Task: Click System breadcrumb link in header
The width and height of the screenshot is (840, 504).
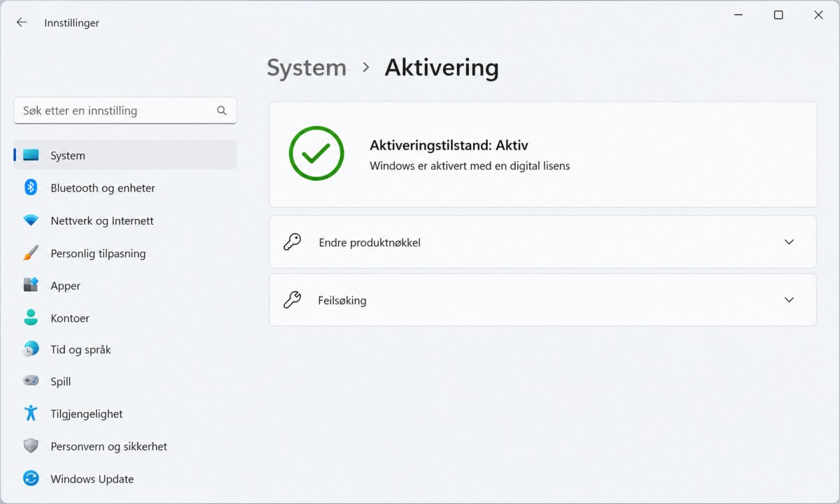Action: point(307,68)
